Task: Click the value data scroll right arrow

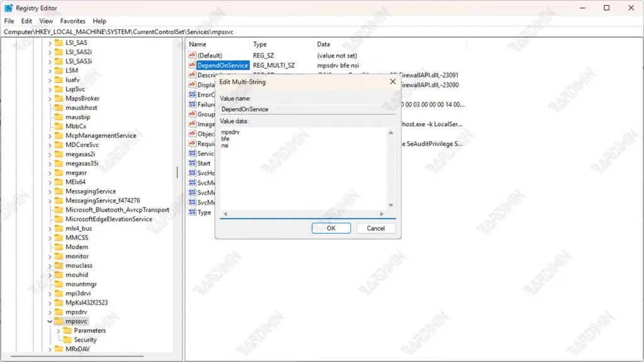Action: point(382,214)
